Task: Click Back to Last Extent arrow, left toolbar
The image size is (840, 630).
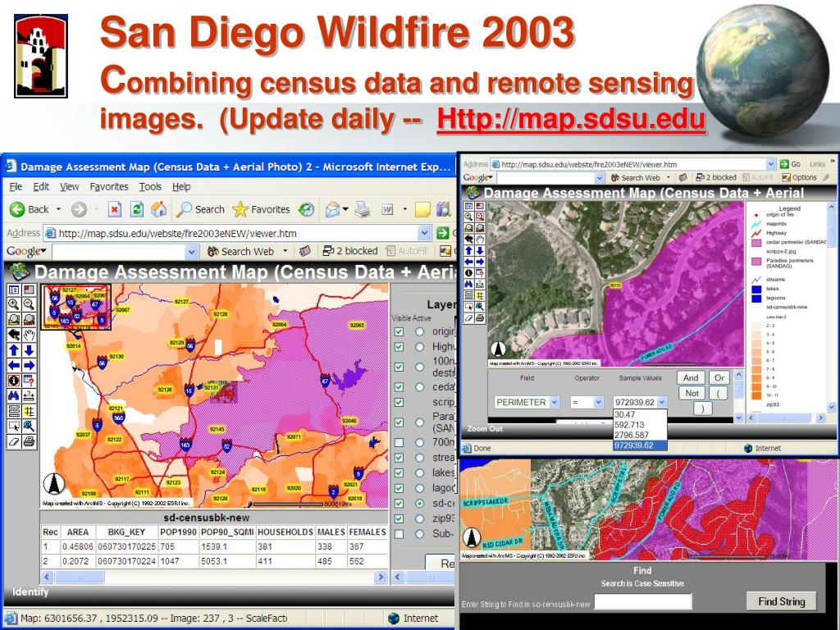Action: (14, 335)
